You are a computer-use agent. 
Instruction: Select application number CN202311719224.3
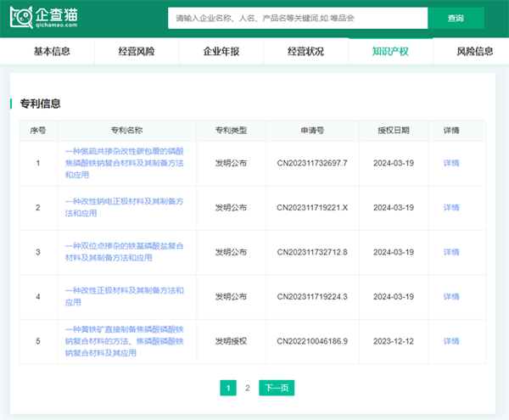tap(312, 296)
